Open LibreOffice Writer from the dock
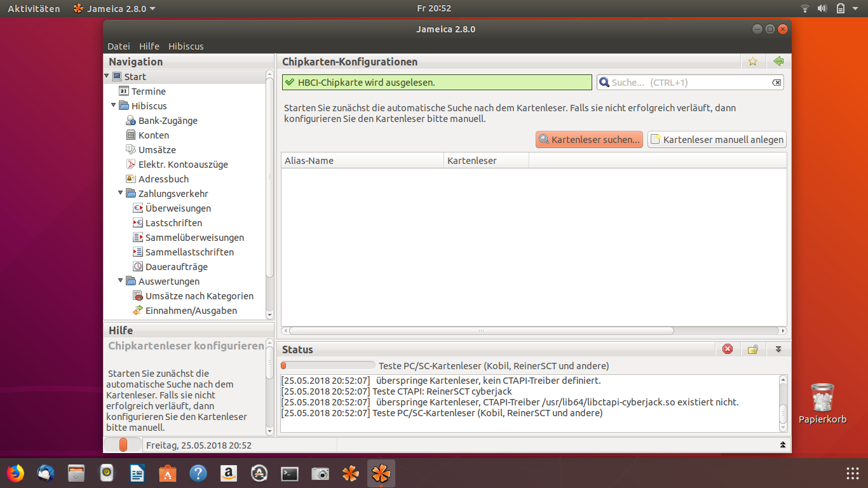 (137, 473)
